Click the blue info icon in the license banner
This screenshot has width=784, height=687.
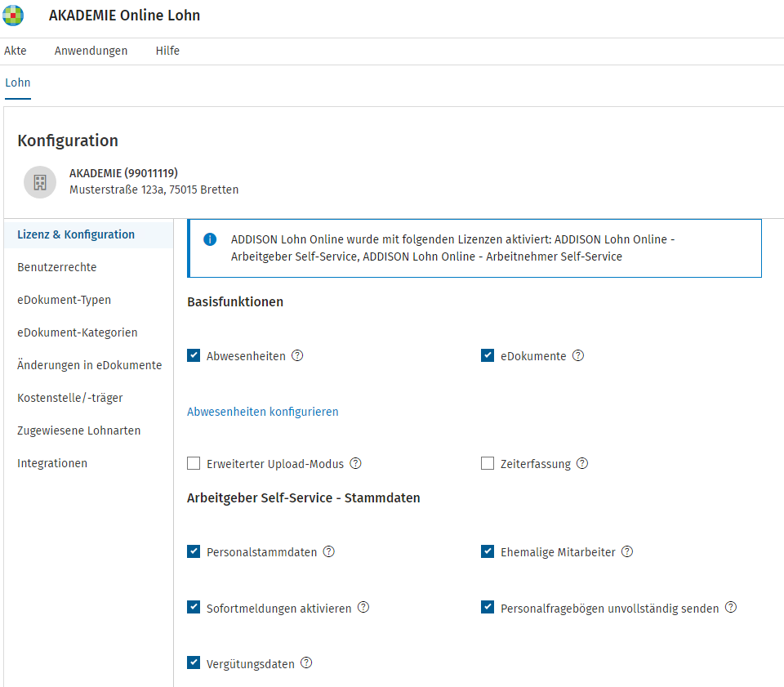210,239
